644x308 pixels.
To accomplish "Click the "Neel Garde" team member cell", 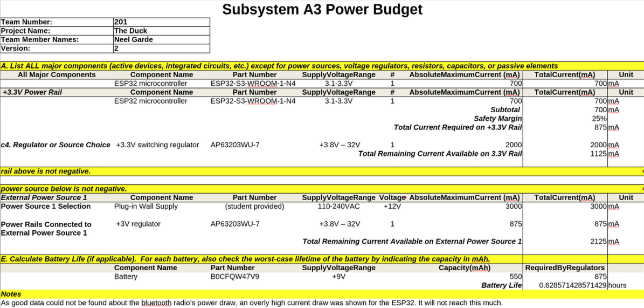I will [x=161, y=39].
